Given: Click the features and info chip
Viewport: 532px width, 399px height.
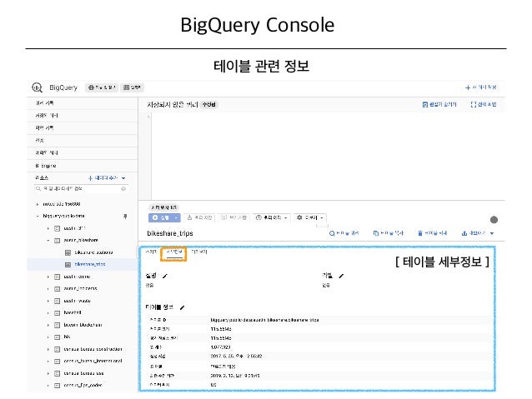Looking at the screenshot, I should [x=102, y=87].
